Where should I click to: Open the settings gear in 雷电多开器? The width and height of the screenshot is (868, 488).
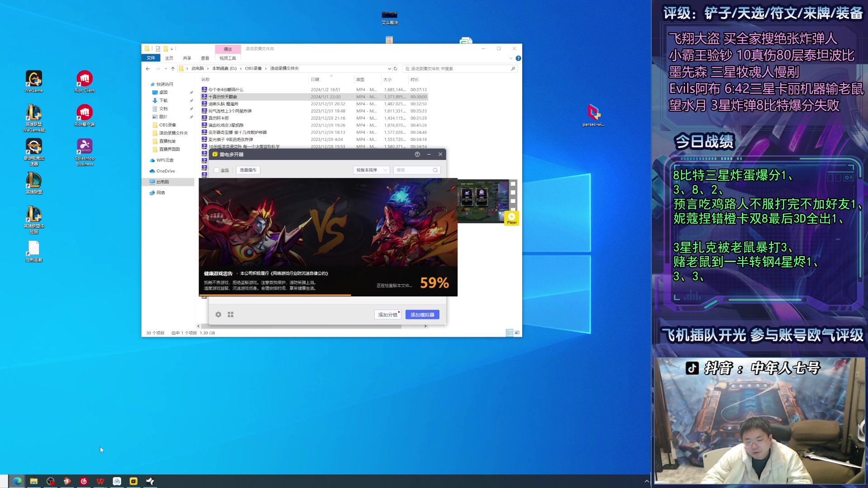pyautogui.click(x=218, y=314)
